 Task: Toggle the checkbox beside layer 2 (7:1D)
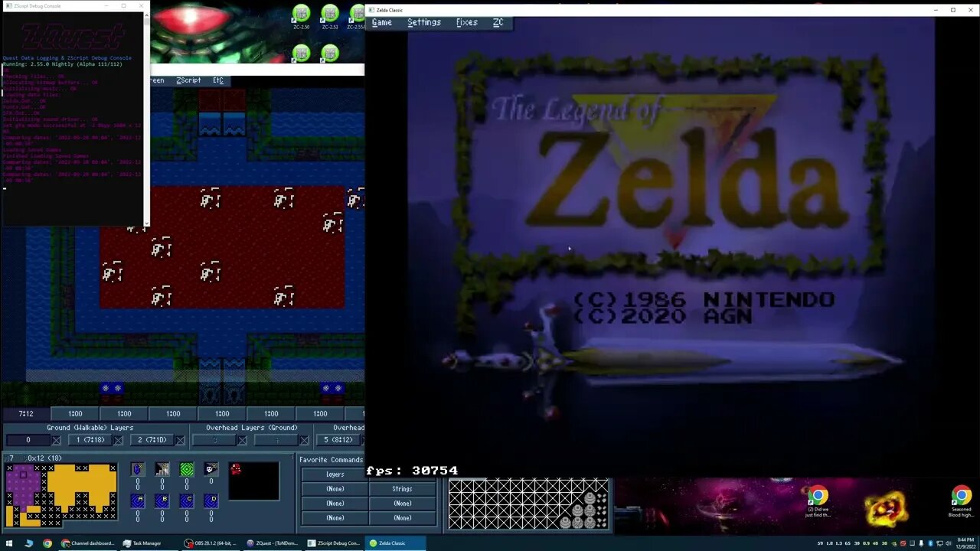[180, 440]
